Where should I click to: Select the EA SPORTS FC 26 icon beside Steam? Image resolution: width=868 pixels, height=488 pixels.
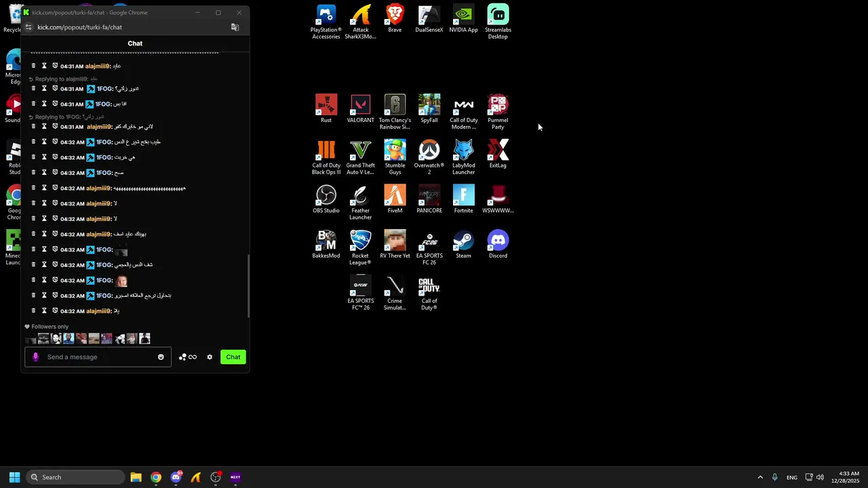click(429, 247)
